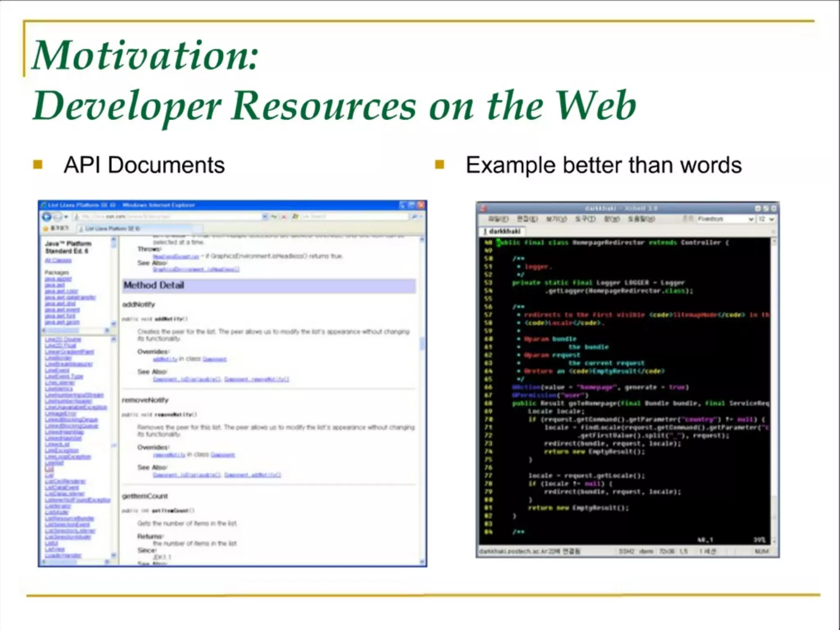Click the Xshell terminal scroll up arrow
840x630 pixels.
tap(774, 242)
